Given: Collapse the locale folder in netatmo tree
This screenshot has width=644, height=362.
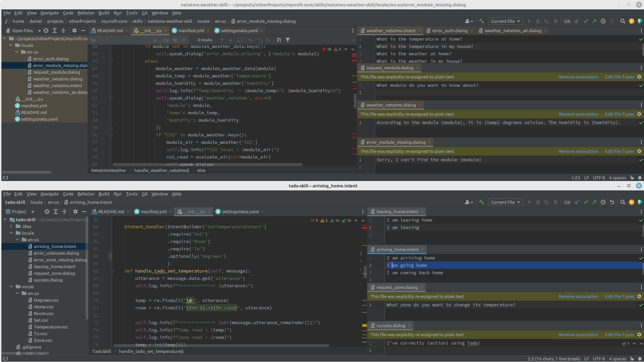Looking at the screenshot, I should [x=11, y=45].
